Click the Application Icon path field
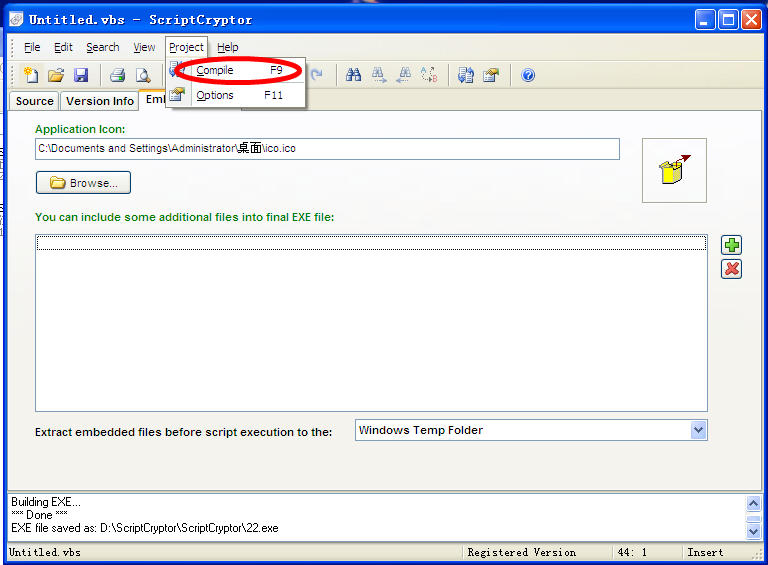 coord(327,149)
